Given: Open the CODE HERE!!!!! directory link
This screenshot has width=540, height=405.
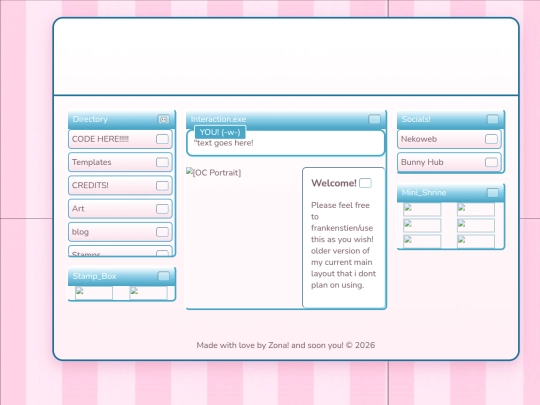Looking at the screenshot, I should pyautogui.click(x=120, y=139).
